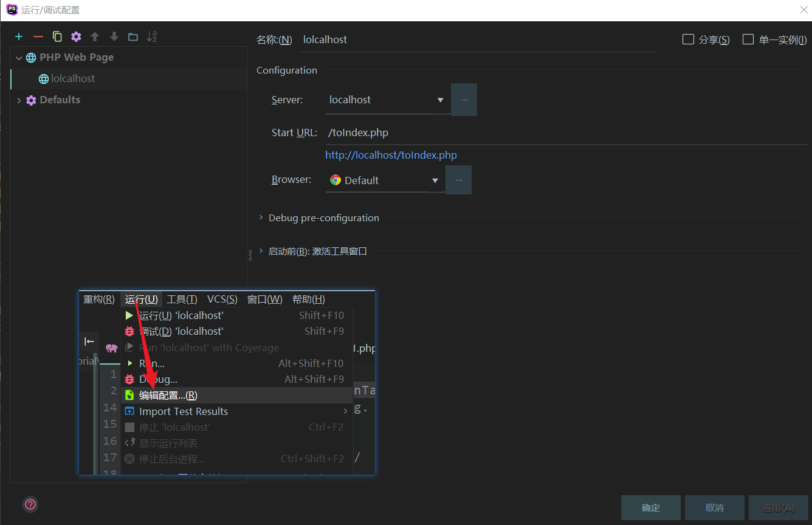The image size is (812, 525).
Task: Choose 调试(D) 'lolcalhost' menu entry
Action: pyautogui.click(x=237, y=331)
